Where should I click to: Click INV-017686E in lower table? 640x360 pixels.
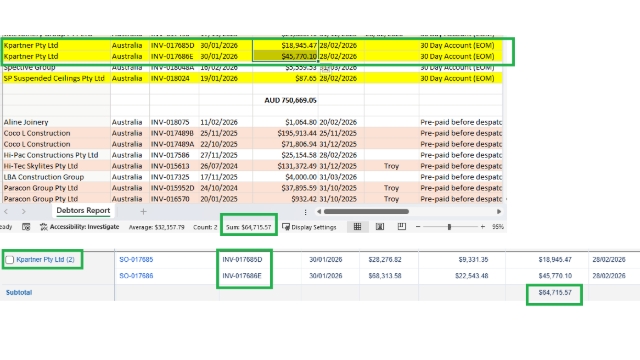242,276
